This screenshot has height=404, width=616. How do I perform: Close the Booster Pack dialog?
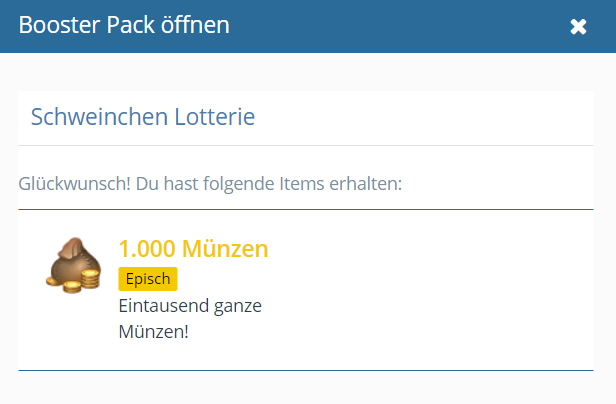[x=578, y=27]
